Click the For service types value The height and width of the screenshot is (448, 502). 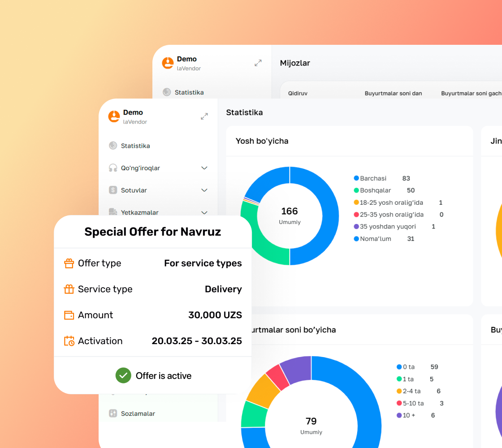[203, 263]
